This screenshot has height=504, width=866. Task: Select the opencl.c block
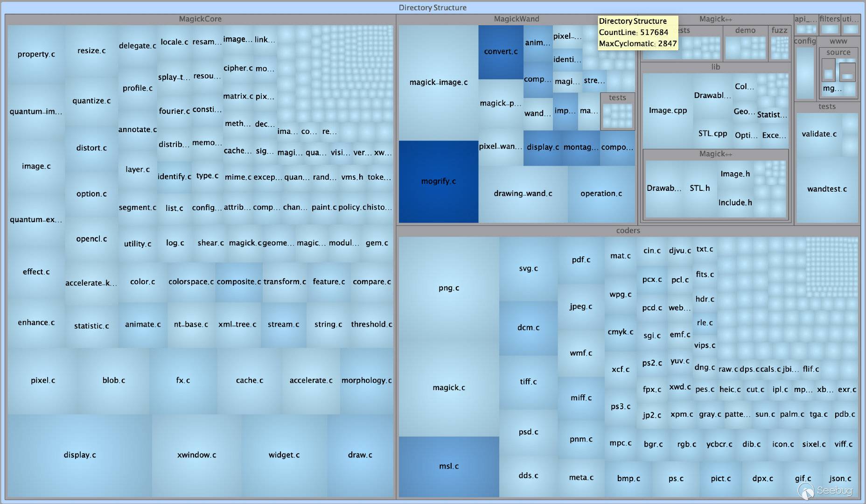(91, 239)
